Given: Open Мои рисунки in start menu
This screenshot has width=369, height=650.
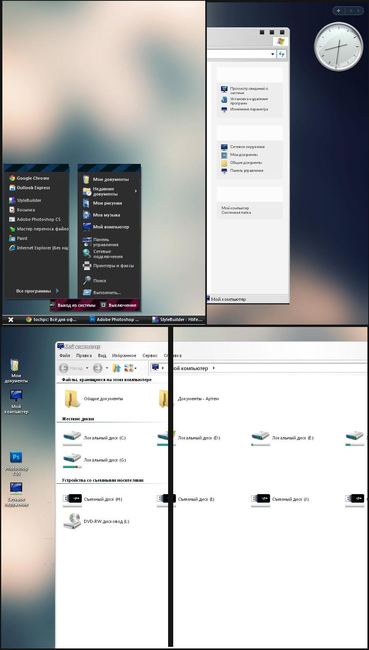Looking at the screenshot, I should 102,203.
